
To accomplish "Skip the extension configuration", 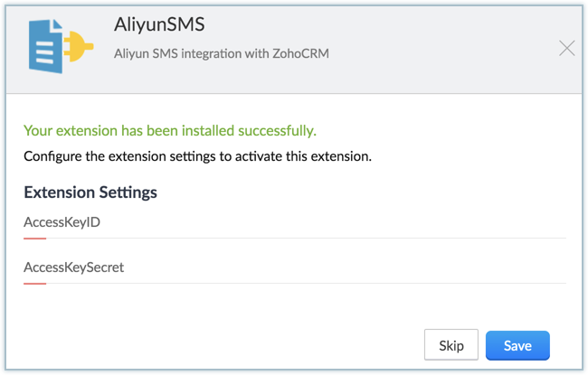I will (451, 345).
